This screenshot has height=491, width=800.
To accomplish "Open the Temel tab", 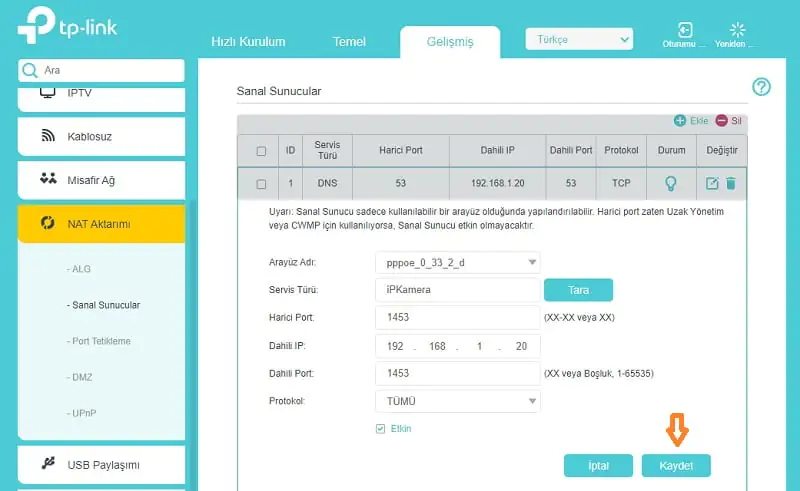I will [349, 42].
